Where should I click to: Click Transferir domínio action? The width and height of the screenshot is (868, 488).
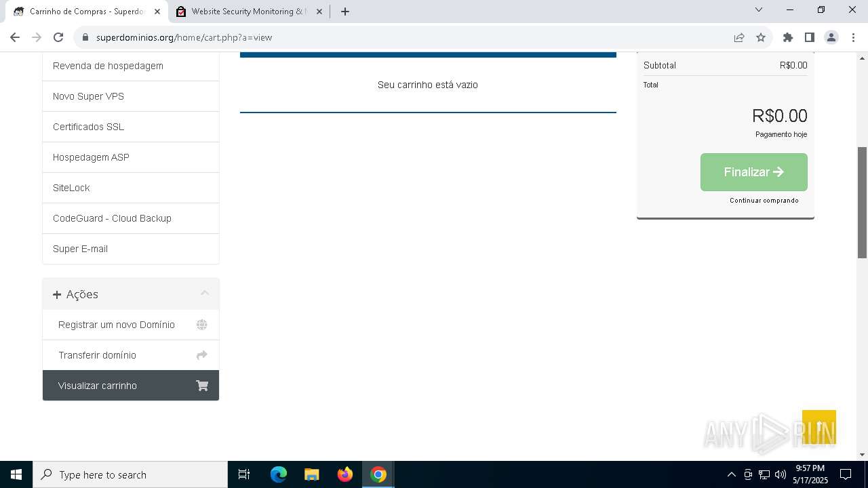tap(131, 355)
